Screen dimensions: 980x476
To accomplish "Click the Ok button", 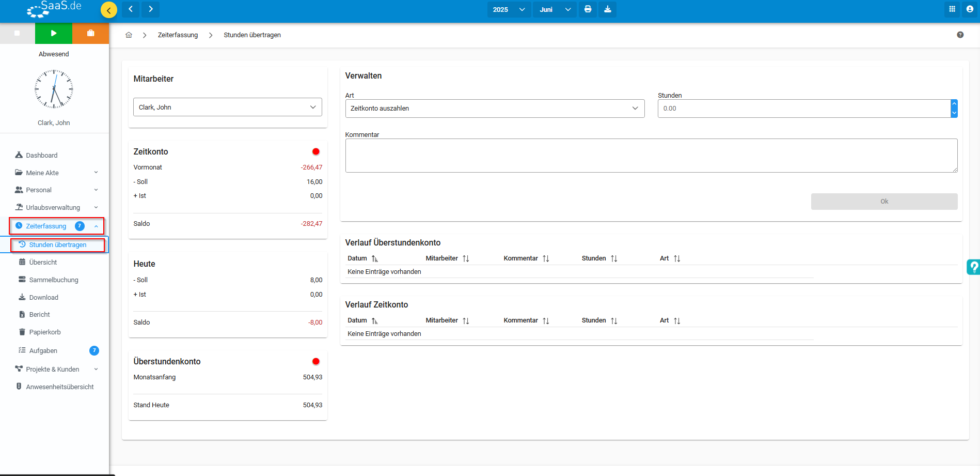I will pos(884,202).
